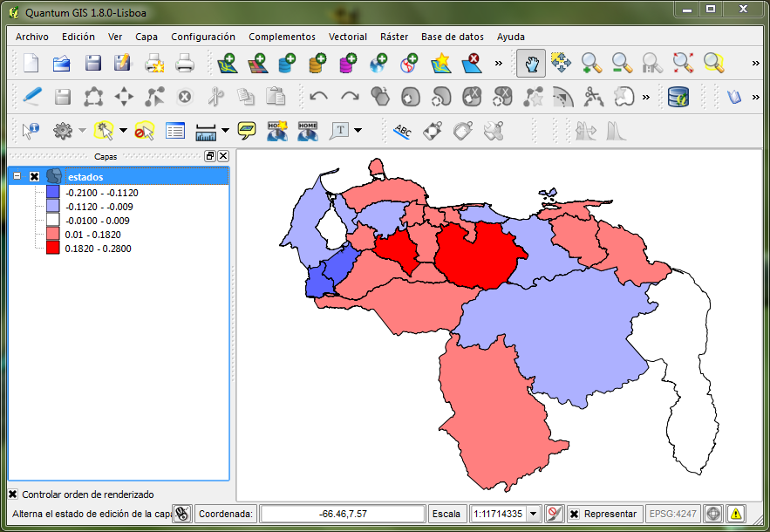This screenshot has width=770, height=532.
Task: Click the Pan map to selection icon
Action: (x=561, y=64)
